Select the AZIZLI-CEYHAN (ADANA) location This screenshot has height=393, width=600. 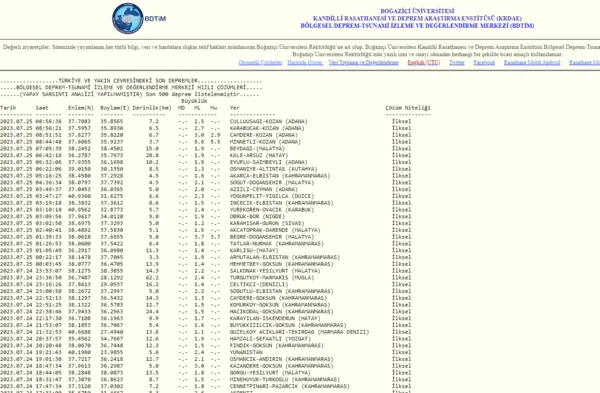click(264, 189)
